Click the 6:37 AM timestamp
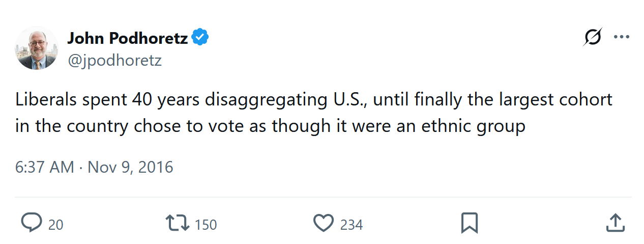 (x=44, y=167)
